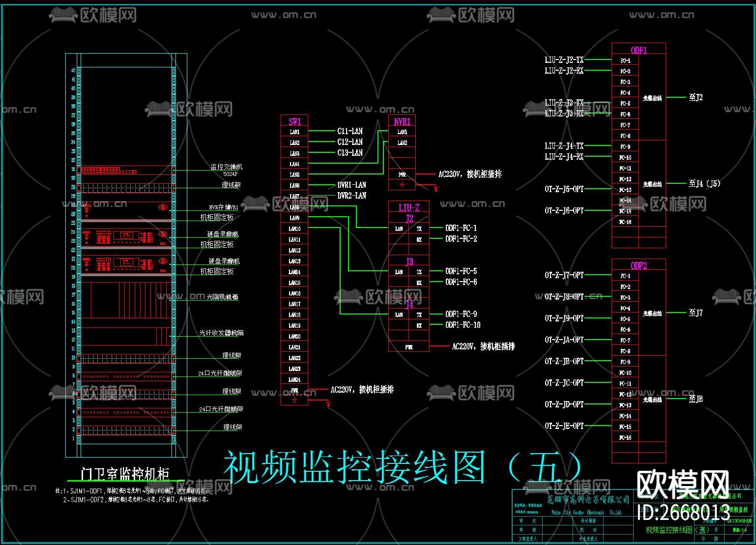
Task: Toggle the LAN1 port cell in SW1 block
Action: [293, 131]
